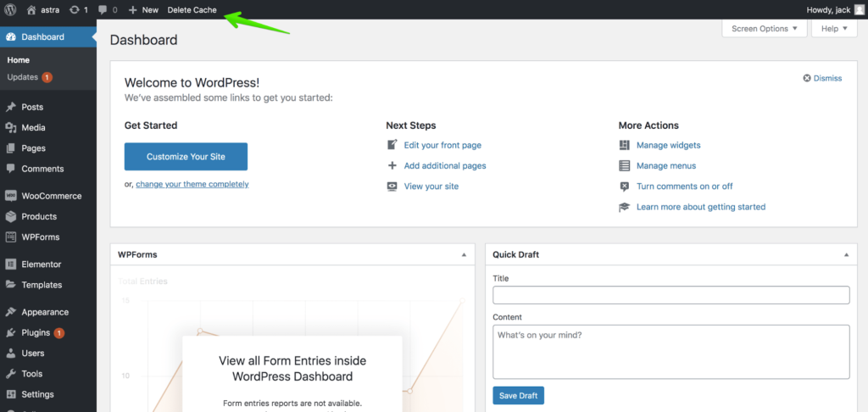The width and height of the screenshot is (868, 412).
Task: Open the WooCommerce menu label
Action: click(52, 196)
